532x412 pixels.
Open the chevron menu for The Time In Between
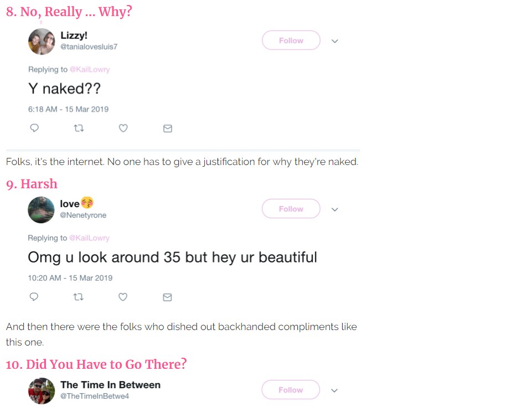click(334, 390)
